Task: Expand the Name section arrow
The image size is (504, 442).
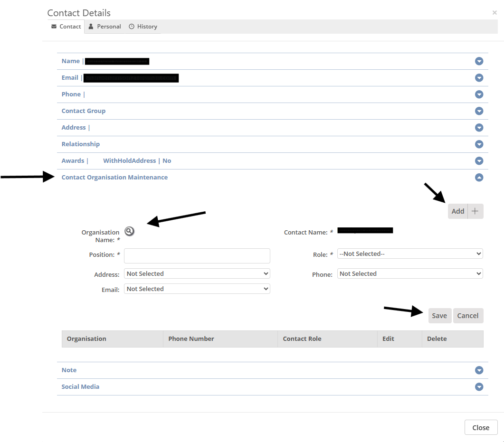Action: click(479, 61)
